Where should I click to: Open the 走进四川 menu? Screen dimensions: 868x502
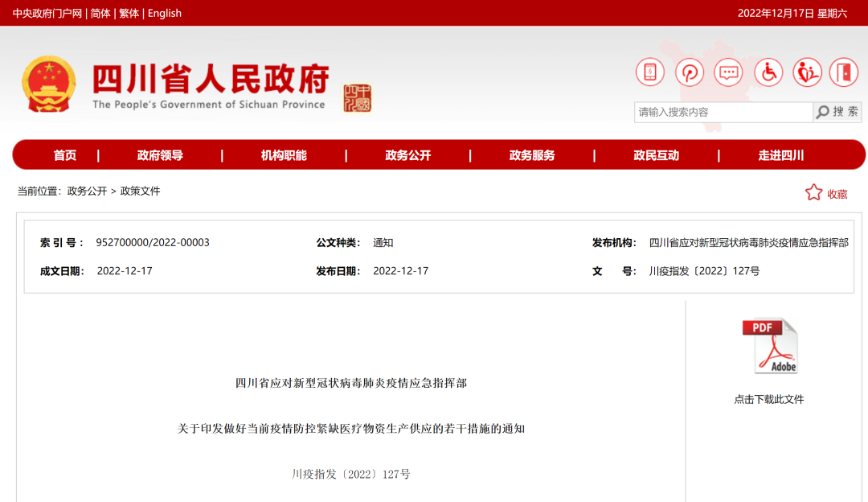[780, 155]
